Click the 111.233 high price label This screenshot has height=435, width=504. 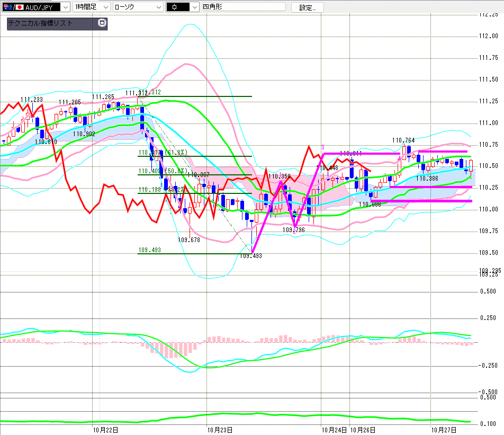(x=32, y=100)
